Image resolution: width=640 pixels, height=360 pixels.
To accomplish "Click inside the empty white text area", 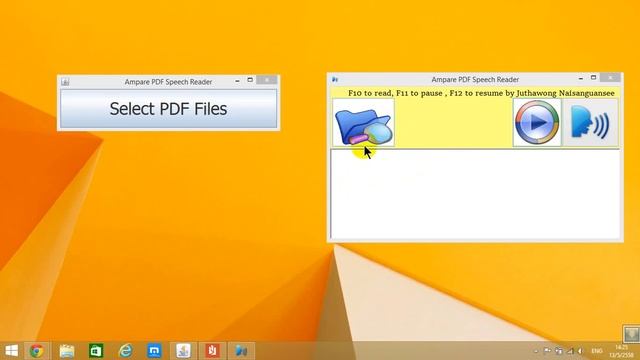I will pos(475,194).
